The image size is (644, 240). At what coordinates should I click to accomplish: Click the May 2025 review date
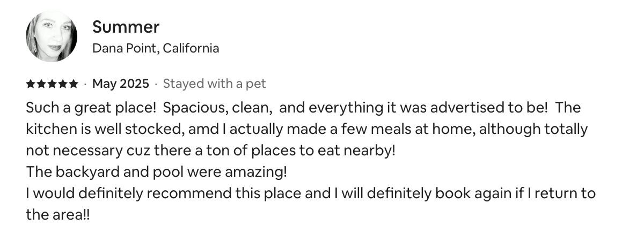[x=121, y=84]
